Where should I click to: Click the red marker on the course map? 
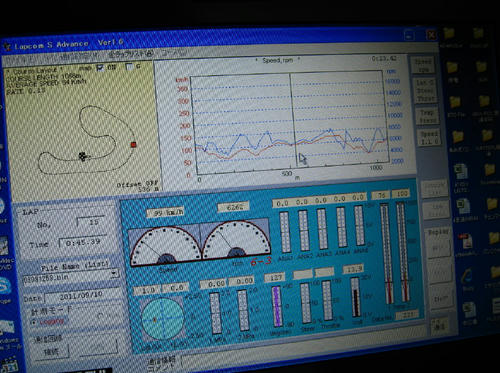(x=133, y=145)
